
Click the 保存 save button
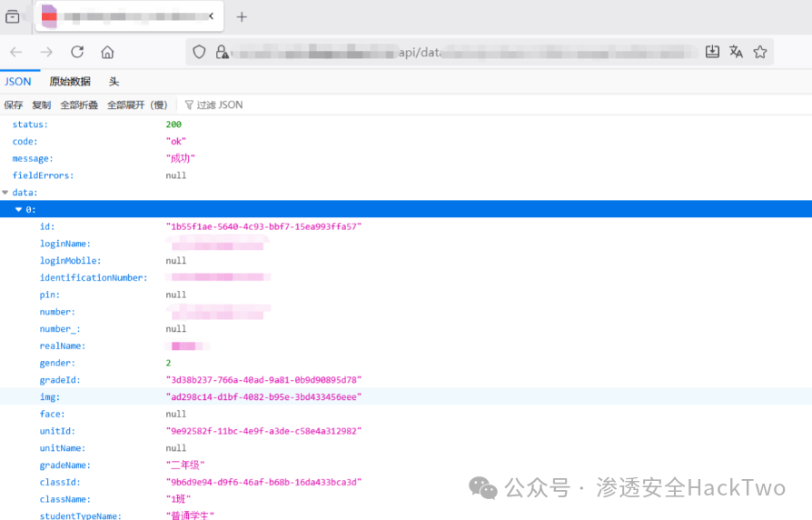tap(14, 105)
